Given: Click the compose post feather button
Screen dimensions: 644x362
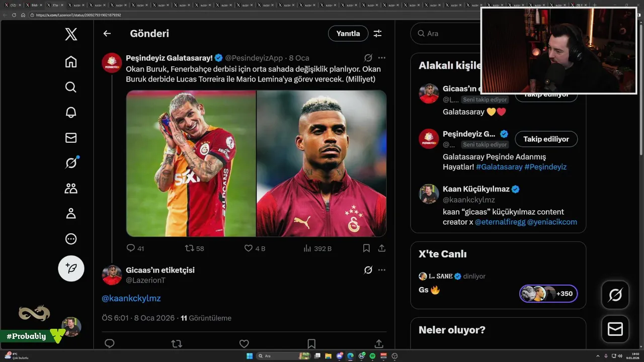Looking at the screenshot, I should point(71,268).
